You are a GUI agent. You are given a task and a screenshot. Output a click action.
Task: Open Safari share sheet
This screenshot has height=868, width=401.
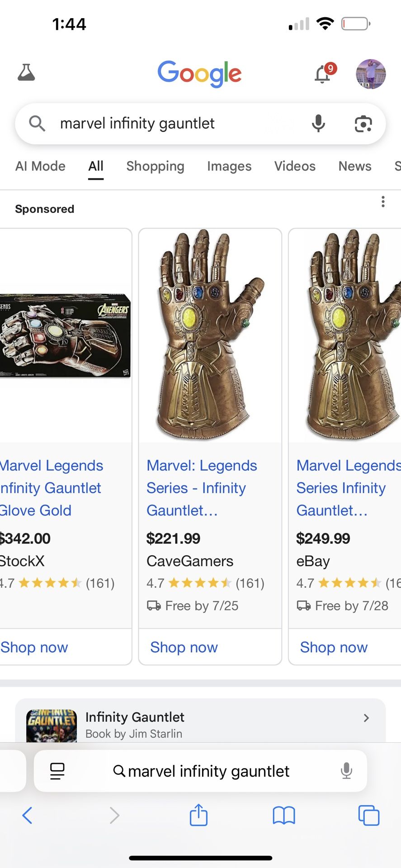click(198, 816)
